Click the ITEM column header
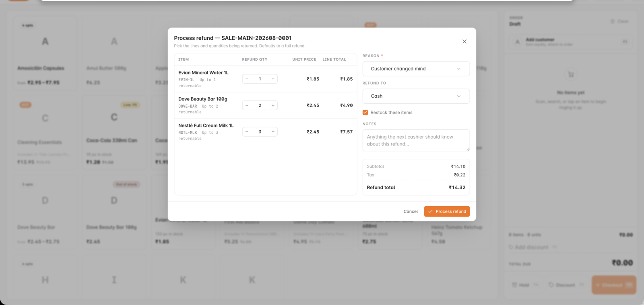Viewport: 644px width, 305px height. click(184, 59)
